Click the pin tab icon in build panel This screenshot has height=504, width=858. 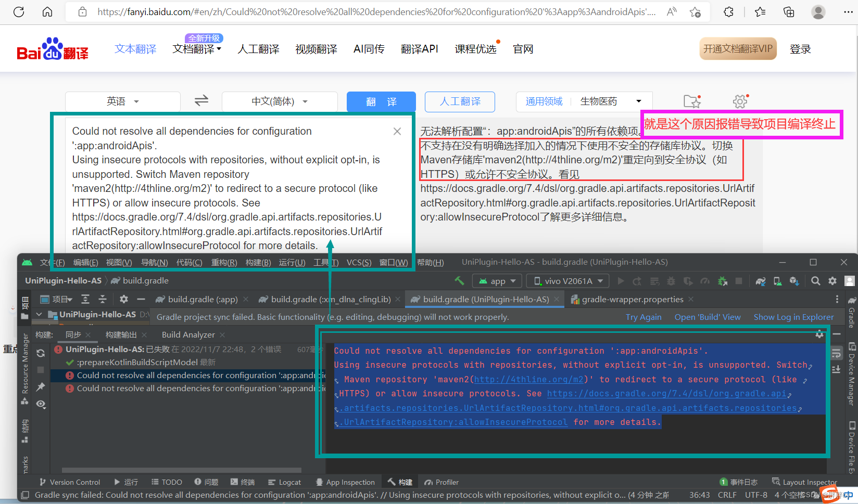click(41, 387)
